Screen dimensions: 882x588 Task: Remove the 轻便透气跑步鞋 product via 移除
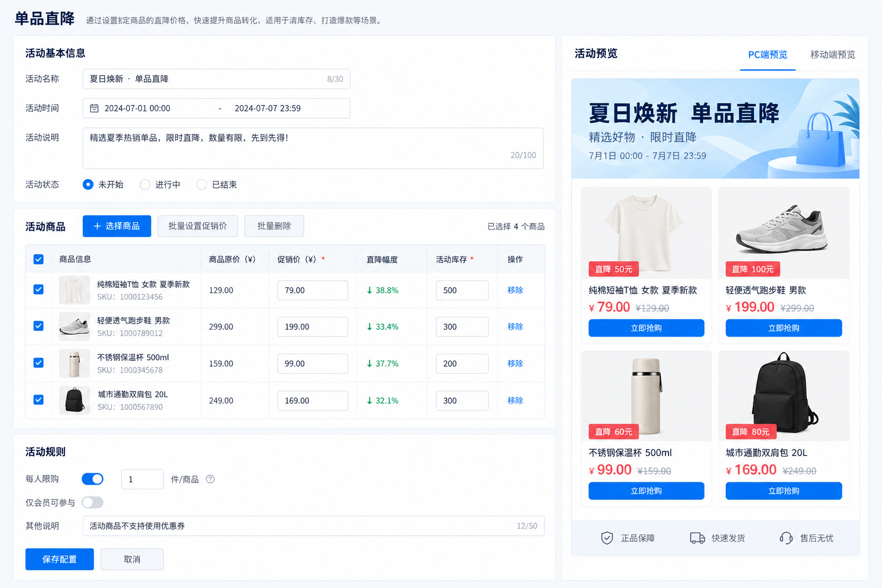click(x=515, y=327)
